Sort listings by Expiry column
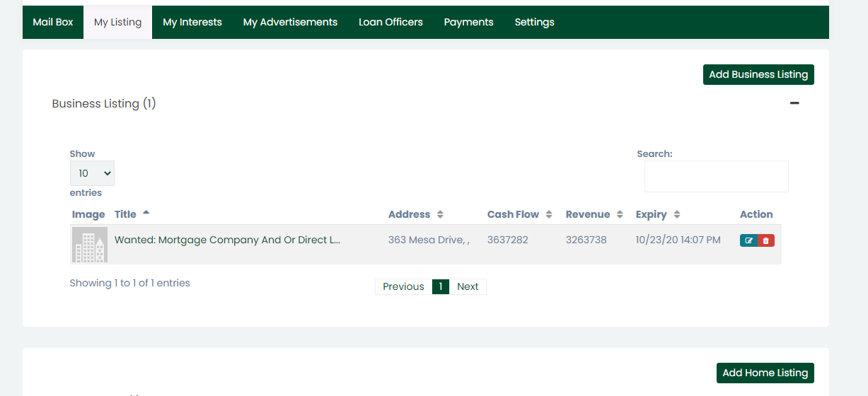The image size is (868, 396). point(677,214)
